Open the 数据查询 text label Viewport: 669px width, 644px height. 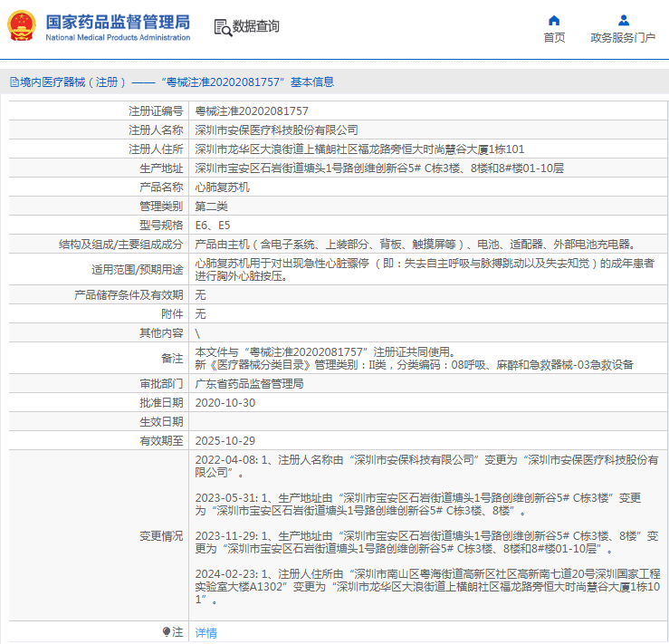point(256,27)
